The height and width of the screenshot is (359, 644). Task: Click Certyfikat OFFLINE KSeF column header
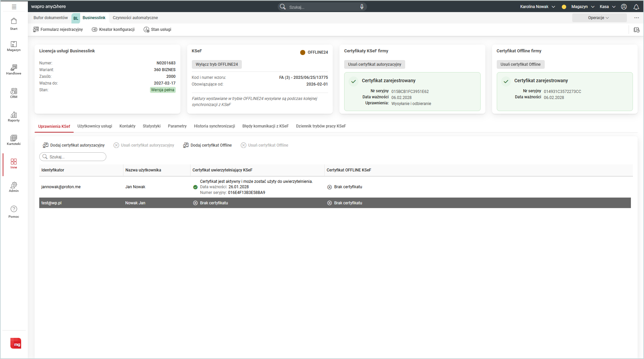[x=479, y=170]
